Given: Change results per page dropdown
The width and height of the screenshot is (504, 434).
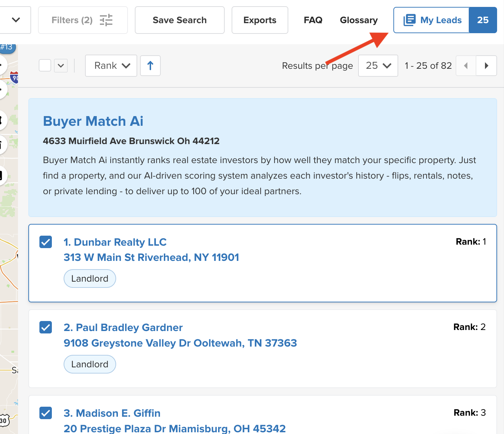Looking at the screenshot, I should coord(378,66).
